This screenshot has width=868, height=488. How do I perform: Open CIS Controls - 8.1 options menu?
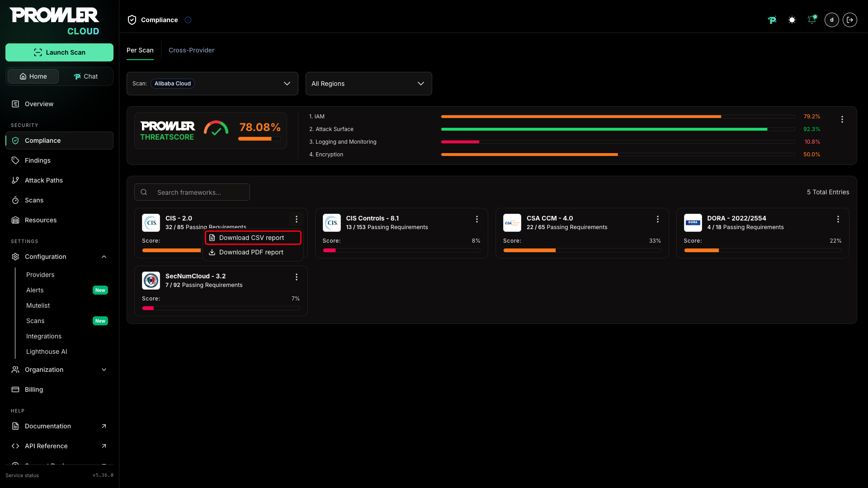(477, 219)
